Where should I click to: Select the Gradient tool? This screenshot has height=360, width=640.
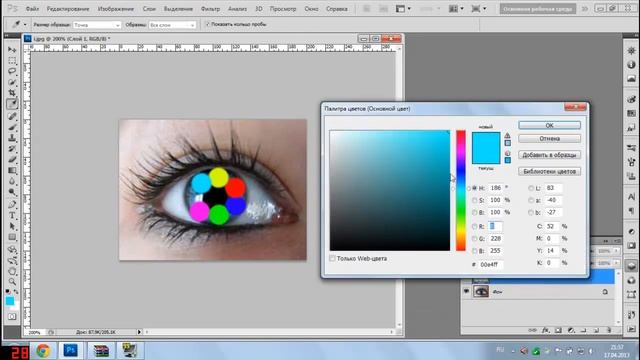tap(12, 171)
